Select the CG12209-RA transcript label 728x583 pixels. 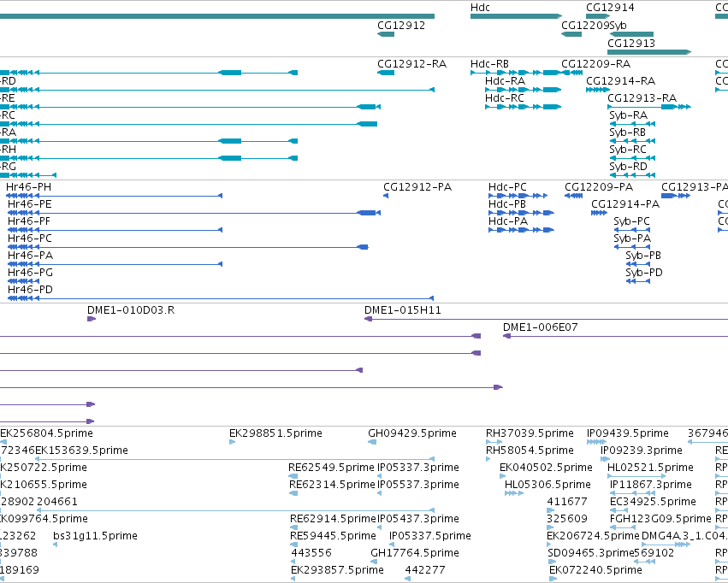coord(595,64)
